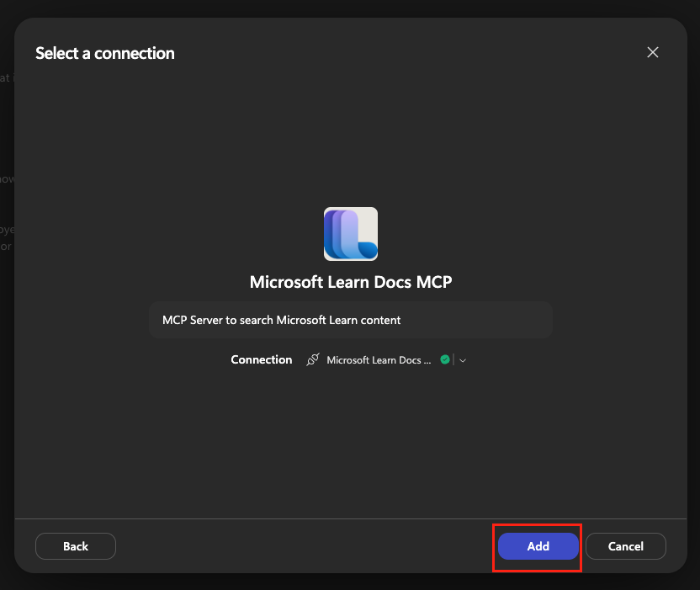
Task: Click the 'Connection' label
Action: click(261, 359)
